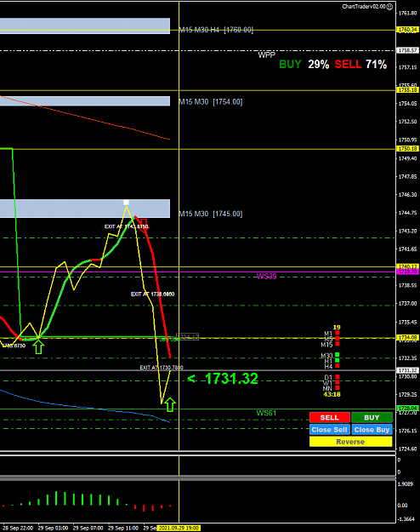The height and width of the screenshot is (532, 420).
Task: Select the EXIT AT label near the 1745 zone
Action: tap(126, 226)
